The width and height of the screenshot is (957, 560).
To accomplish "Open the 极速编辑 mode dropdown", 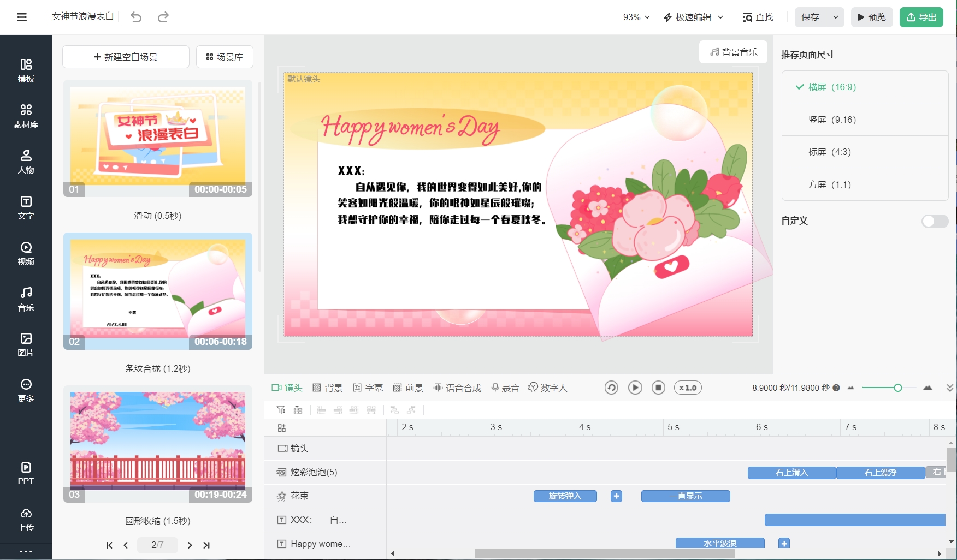I will (x=693, y=17).
